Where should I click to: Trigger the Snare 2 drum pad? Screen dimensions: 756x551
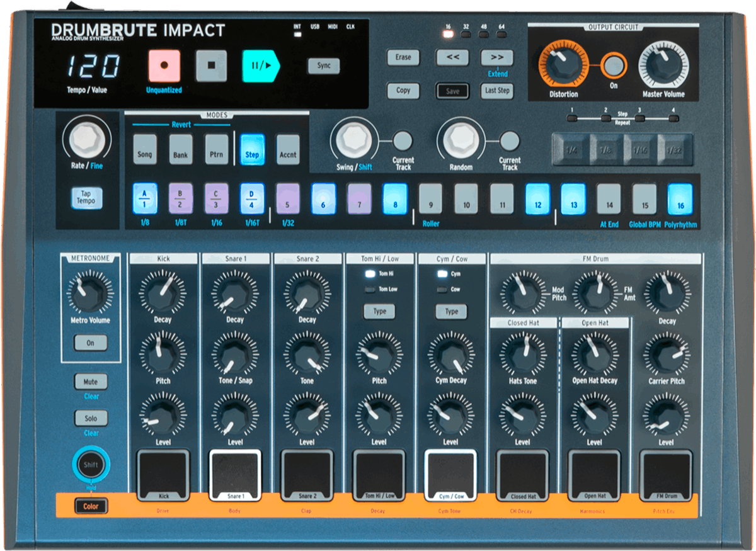(307, 475)
